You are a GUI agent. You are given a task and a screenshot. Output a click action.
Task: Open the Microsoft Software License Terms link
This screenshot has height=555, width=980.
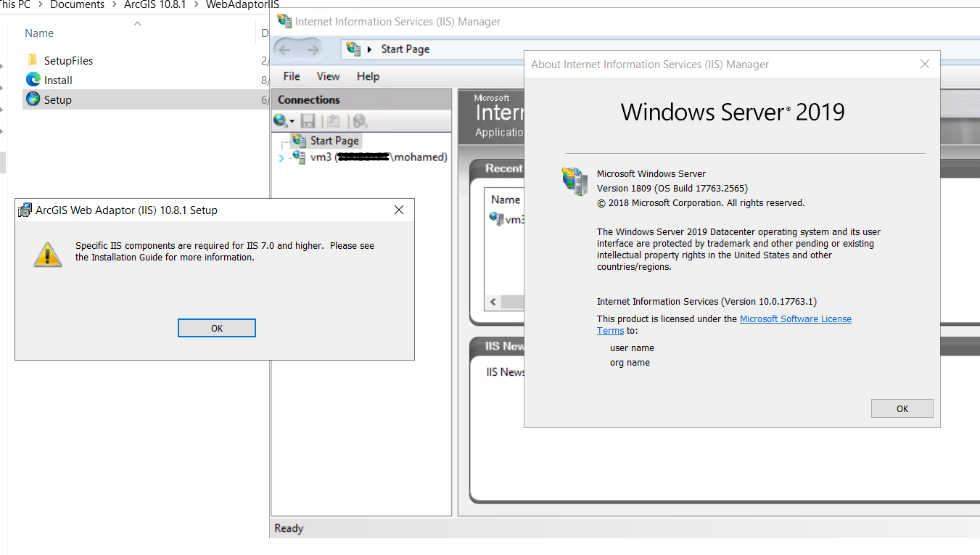point(796,319)
